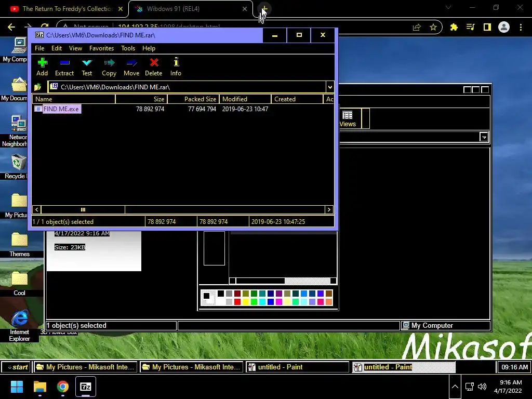Open the Themes desktop folder
532x399 pixels.
tap(19, 240)
